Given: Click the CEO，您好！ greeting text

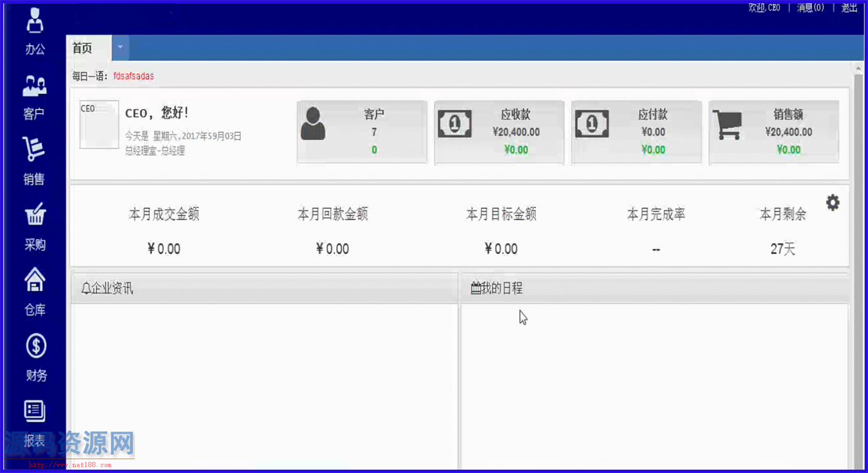Looking at the screenshot, I should pyautogui.click(x=157, y=113).
